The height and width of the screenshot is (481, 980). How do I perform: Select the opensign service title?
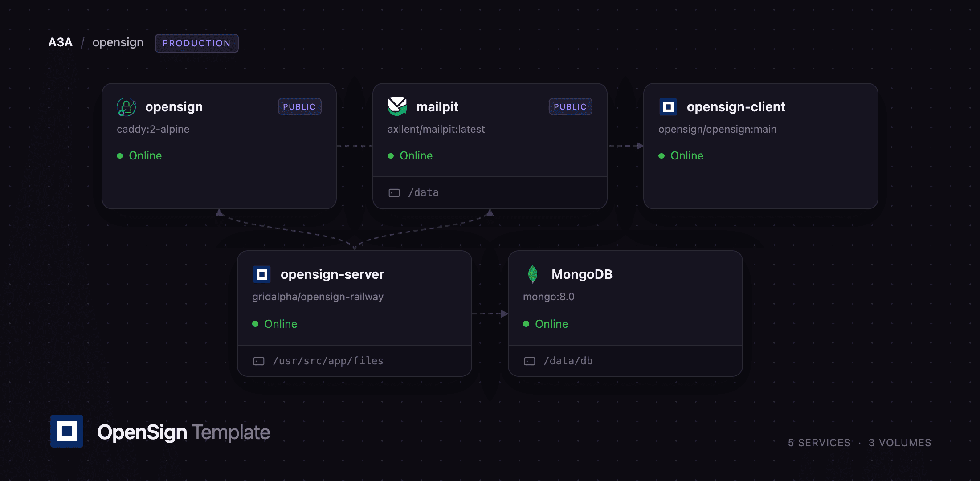[x=174, y=107]
